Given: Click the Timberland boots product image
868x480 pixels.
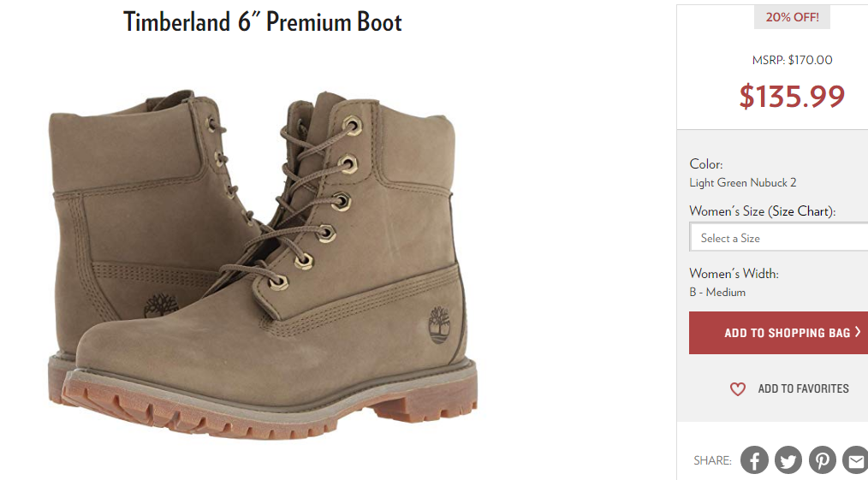Looking at the screenshot, I should [x=263, y=264].
